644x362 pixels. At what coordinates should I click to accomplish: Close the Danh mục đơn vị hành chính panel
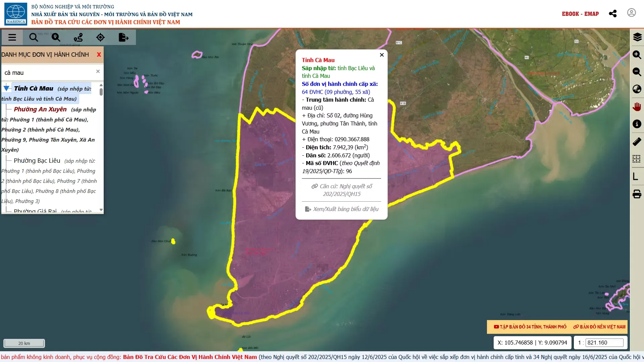tap(99, 55)
